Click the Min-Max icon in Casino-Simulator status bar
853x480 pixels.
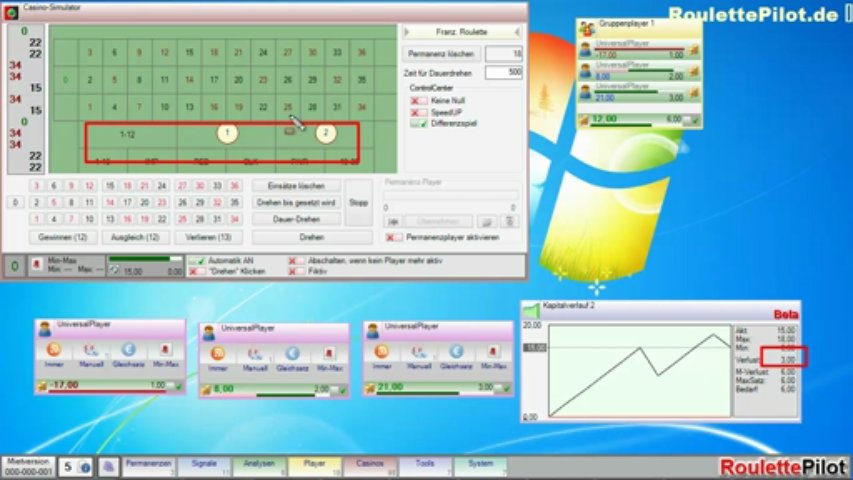(37, 266)
